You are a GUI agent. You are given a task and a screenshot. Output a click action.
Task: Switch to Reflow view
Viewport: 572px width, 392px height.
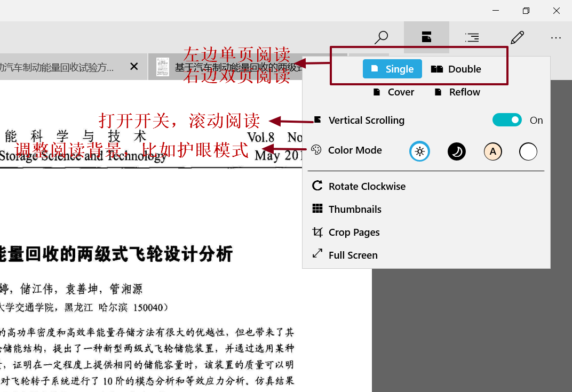click(457, 92)
